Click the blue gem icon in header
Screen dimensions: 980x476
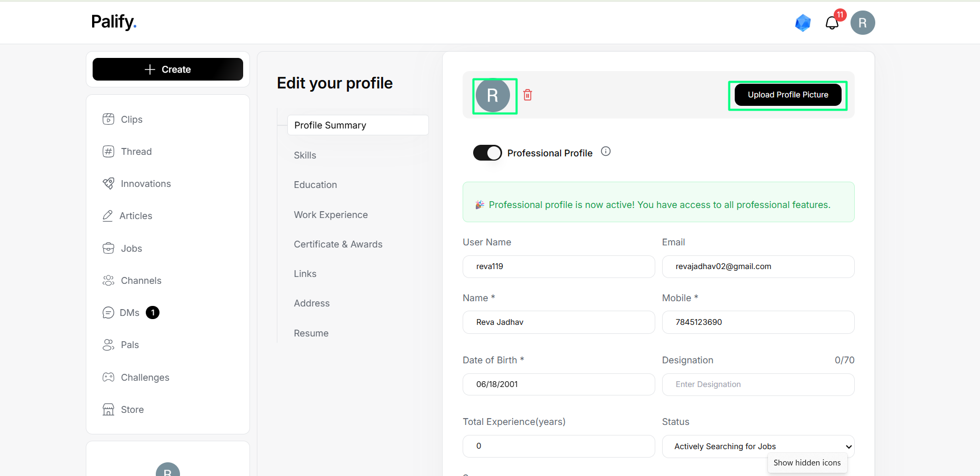pyautogui.click(x=803, y=23)
